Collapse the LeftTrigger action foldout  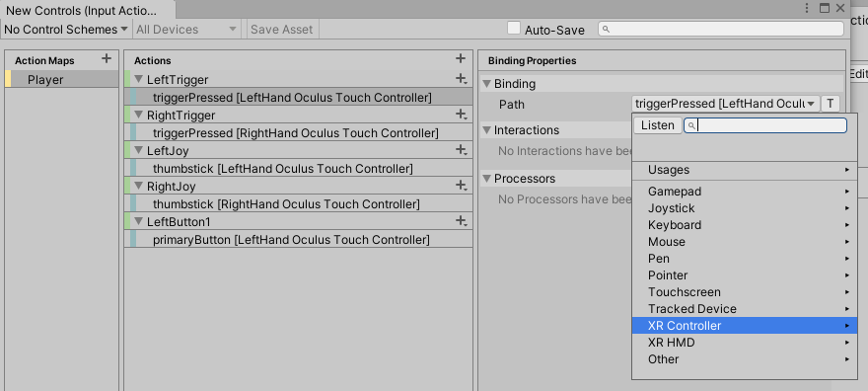(138, 79)
